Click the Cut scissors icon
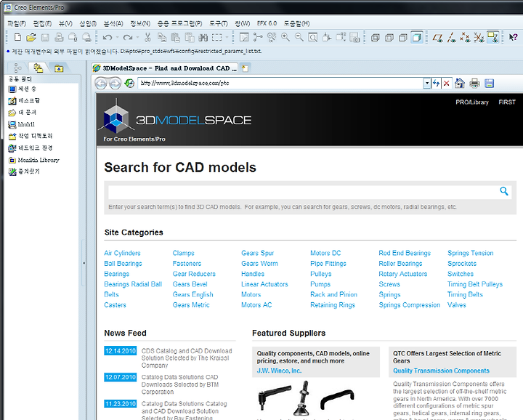 click(147, 37)
